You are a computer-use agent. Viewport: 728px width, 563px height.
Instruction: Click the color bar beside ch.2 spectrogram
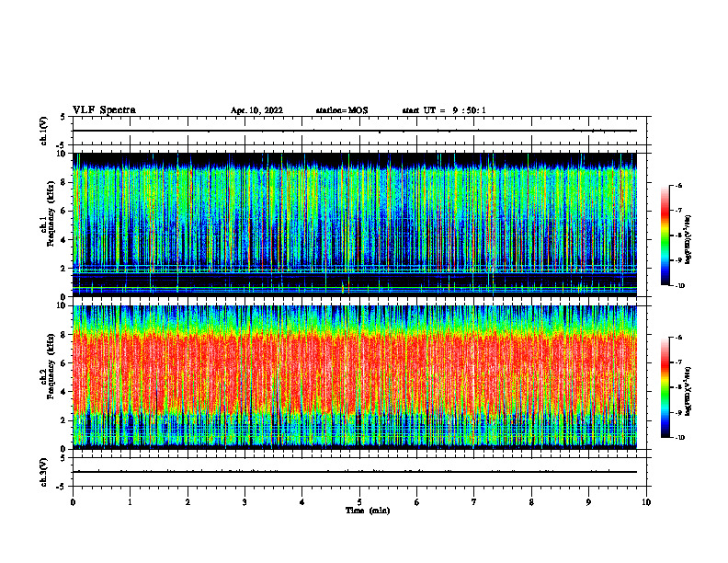click(x=665, y=387)
